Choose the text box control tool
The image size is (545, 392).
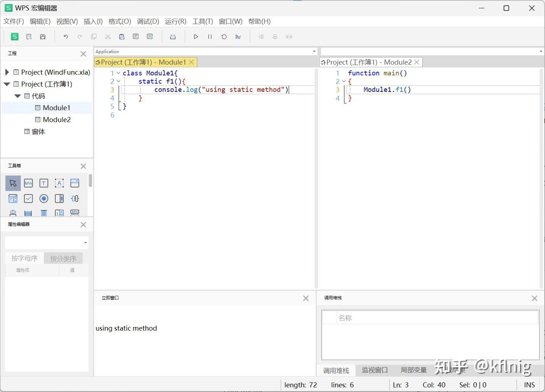click(x=44, y=183)
